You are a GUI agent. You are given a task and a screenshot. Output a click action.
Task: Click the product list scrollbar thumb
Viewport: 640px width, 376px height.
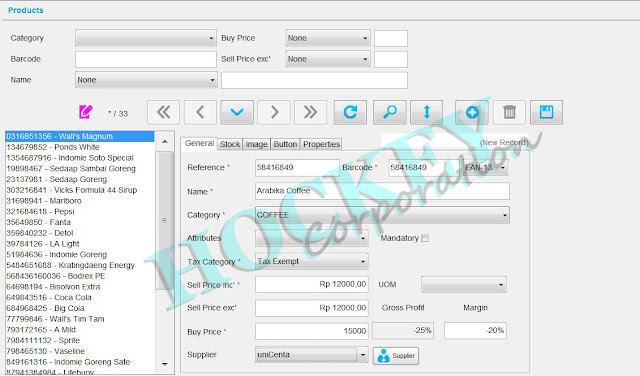point(165,220)
